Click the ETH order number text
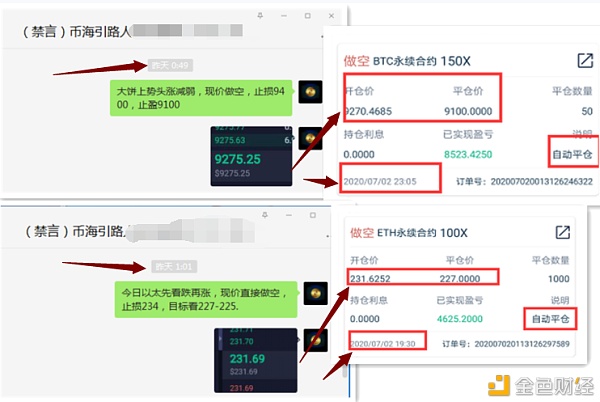 [506, 344]
